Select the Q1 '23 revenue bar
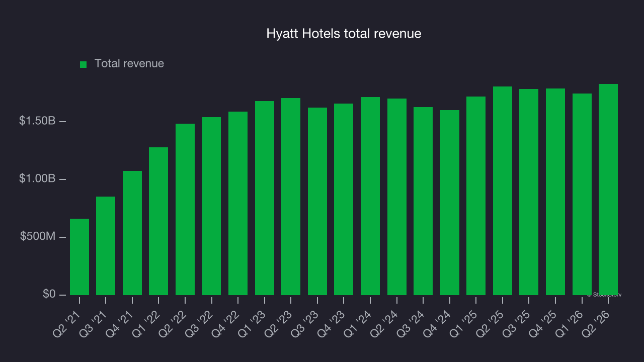The height and width of the screenshot is (362, 644). pos(265,198)
